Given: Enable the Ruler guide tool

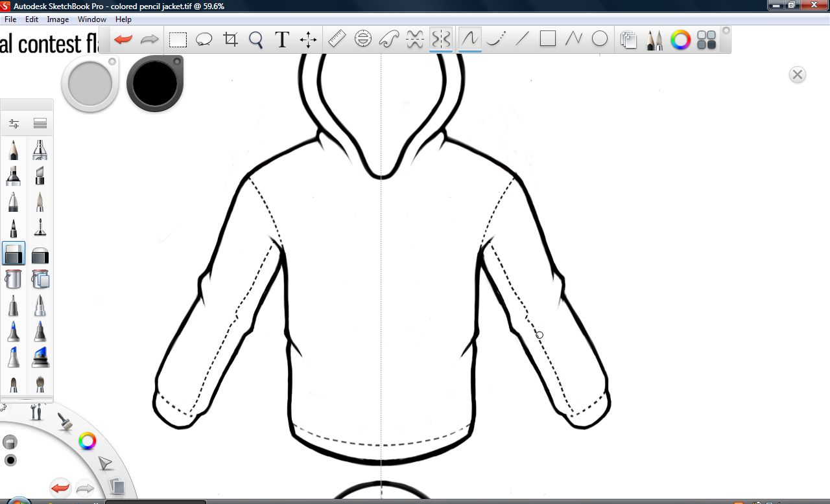Looking at the screenshot, I should click(x=337, y=39).
